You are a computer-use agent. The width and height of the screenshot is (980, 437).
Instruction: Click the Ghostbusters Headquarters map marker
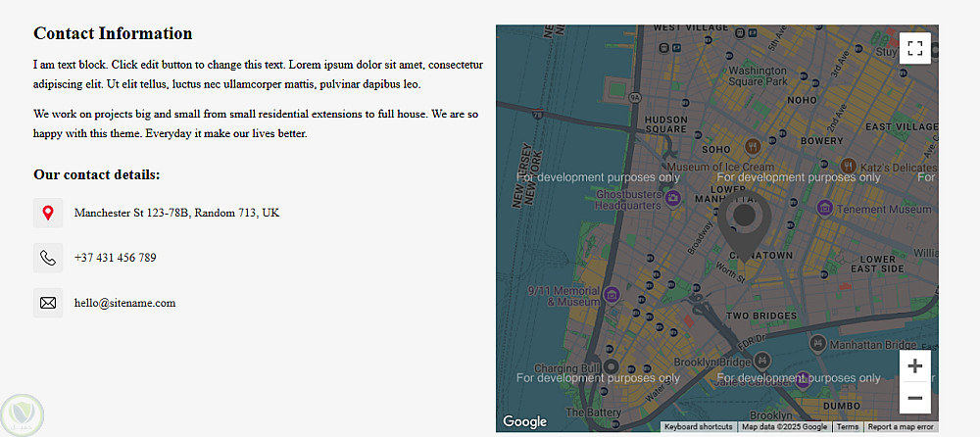click(x=673, y=199)
